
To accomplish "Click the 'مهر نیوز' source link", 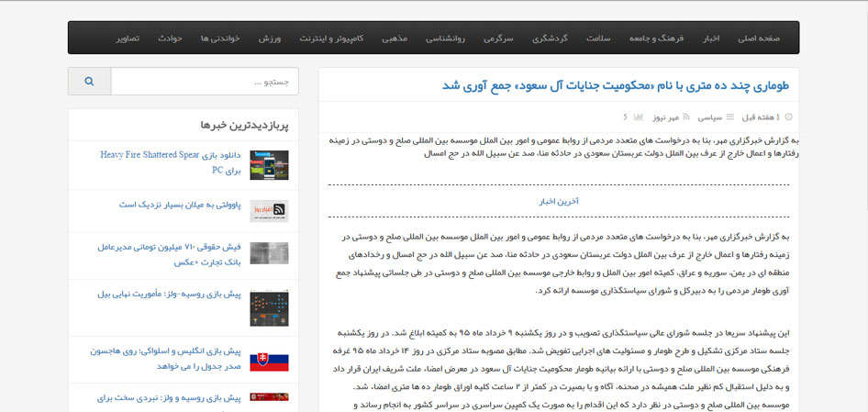I will [665, 117].
